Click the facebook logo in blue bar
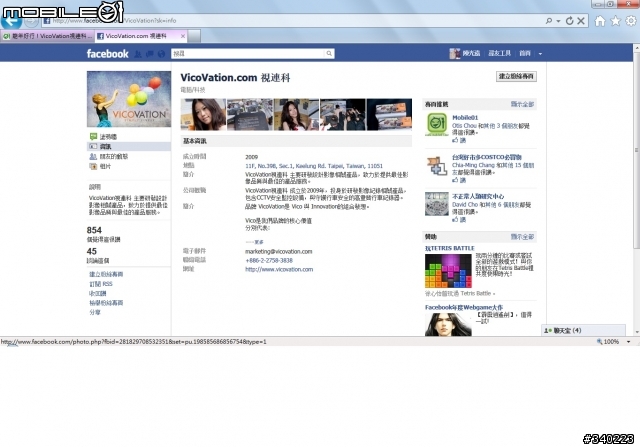640x447 pixels. click(107, 53)
